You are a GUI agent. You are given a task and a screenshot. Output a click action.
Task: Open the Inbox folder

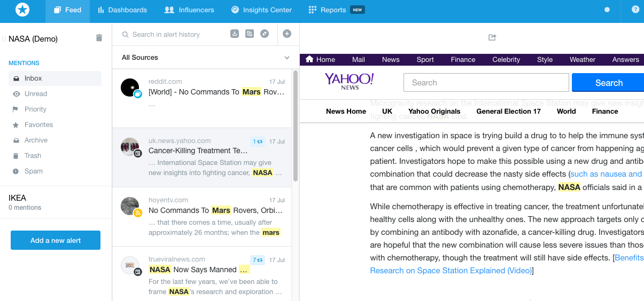[x=55, y=78]
